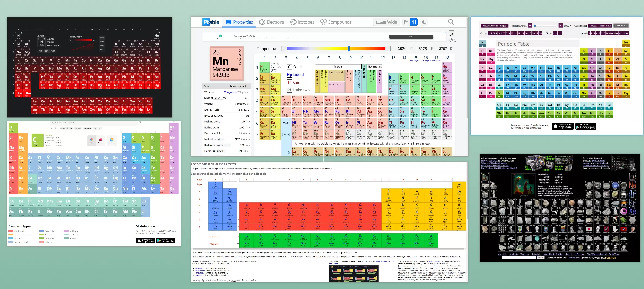Screen dimensions: 644x289
Task: Open the Ptable search magnifier icon
Action: [451, 22]
